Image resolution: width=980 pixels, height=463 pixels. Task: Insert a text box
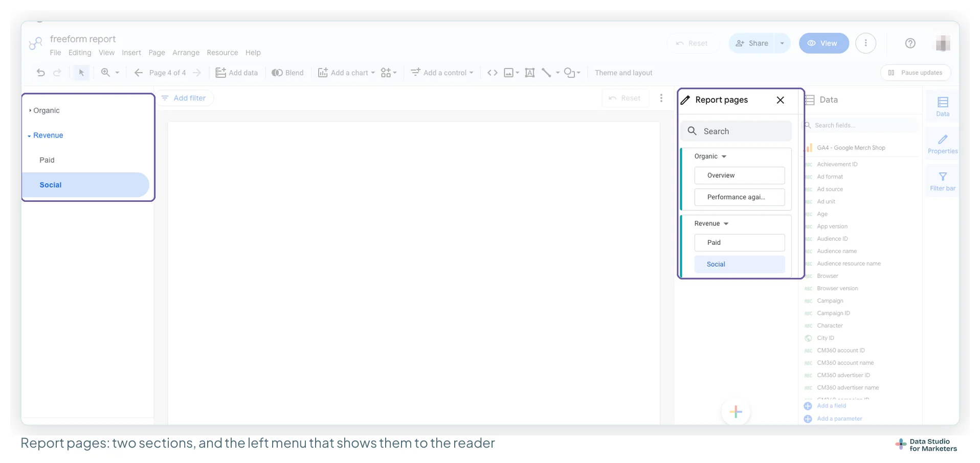[x=530, y=73]
